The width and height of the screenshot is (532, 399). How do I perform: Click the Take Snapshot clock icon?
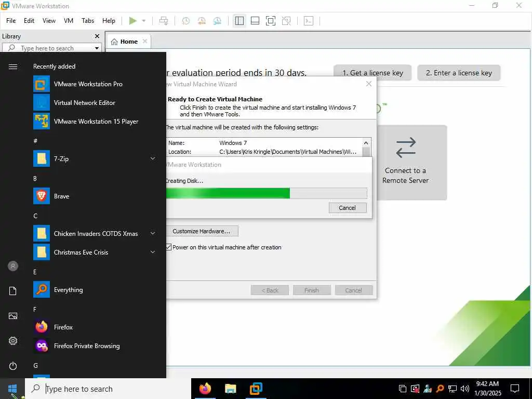click(185, 21)
